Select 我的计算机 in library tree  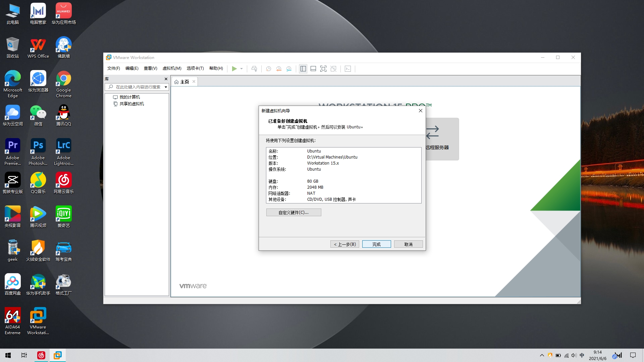click(126, 97)
